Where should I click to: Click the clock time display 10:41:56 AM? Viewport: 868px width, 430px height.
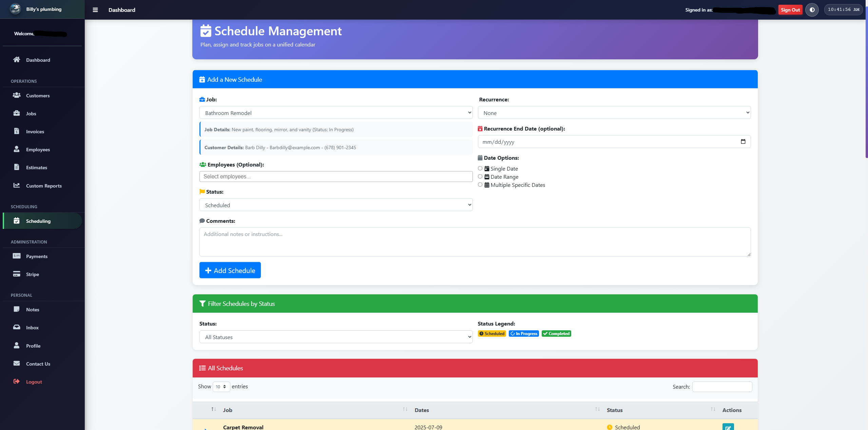(843, 10)
